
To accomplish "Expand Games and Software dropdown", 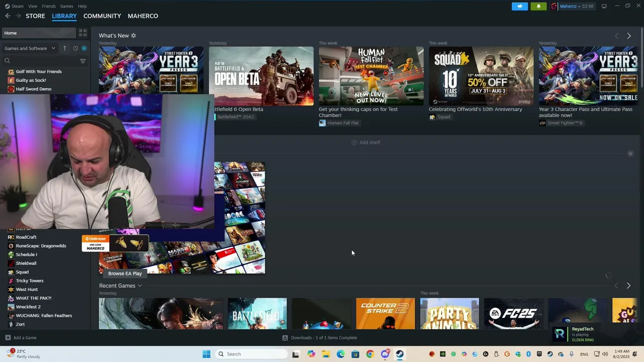I will [x=30, y=48].
